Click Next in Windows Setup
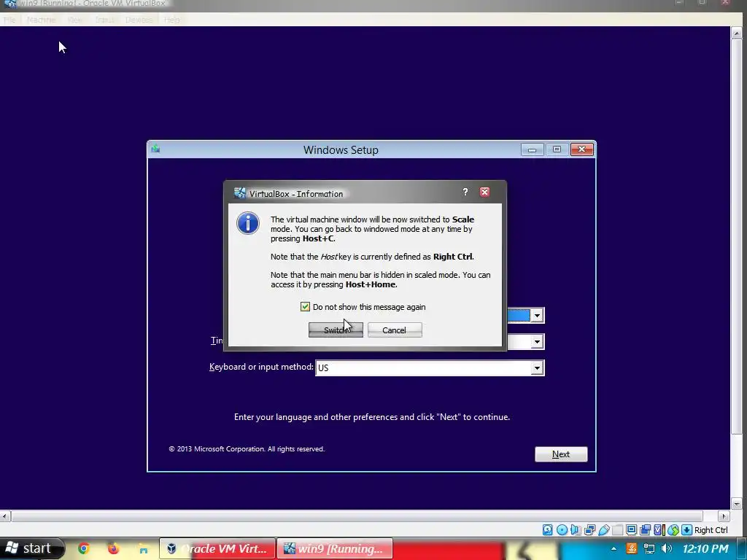 click(561, 454)
